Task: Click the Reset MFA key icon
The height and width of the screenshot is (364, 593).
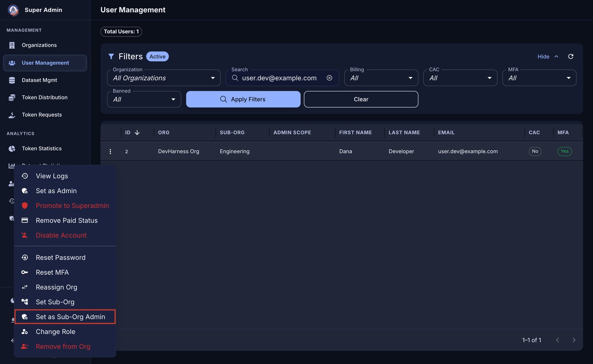Action: pos(25,272)
